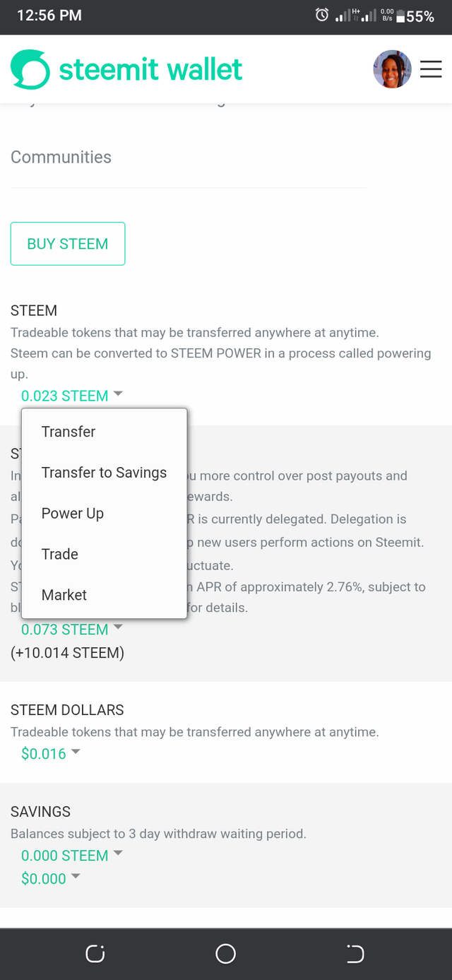Choose Transfer to Savings option
452x980 pixels.
point(104,473)
